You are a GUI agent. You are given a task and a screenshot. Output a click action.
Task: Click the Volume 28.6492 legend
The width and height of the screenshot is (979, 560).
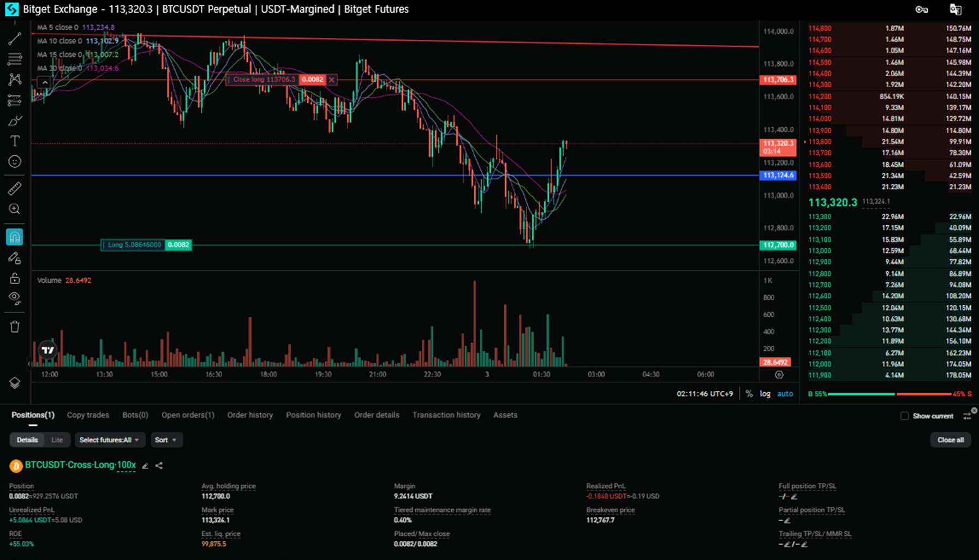point(64,280)
